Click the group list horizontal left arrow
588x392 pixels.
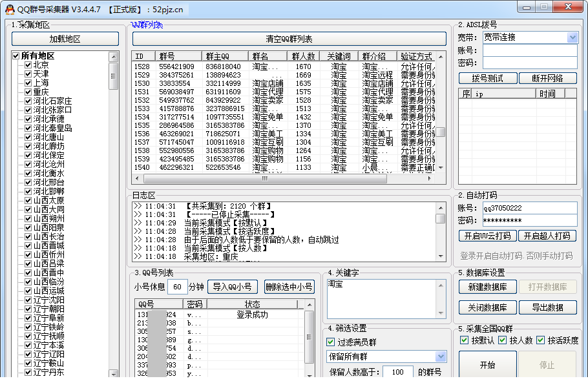pyautogui.click(x=137, y=179)
